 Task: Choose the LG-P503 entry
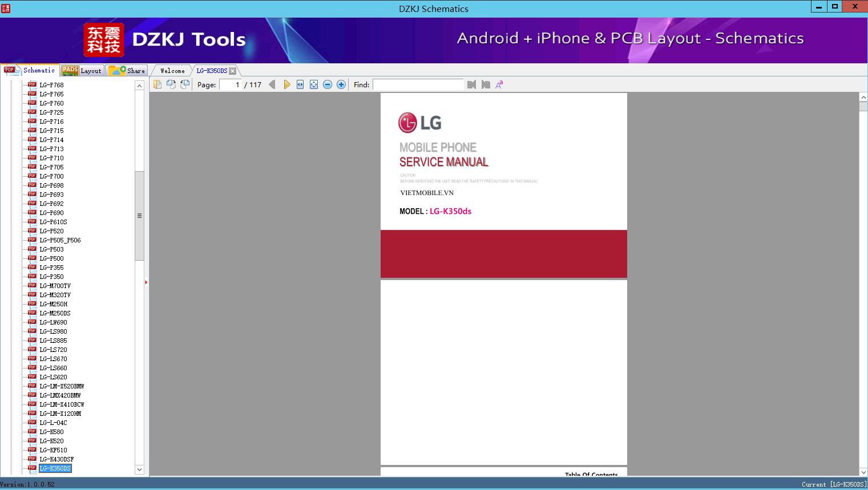point(51,249)
